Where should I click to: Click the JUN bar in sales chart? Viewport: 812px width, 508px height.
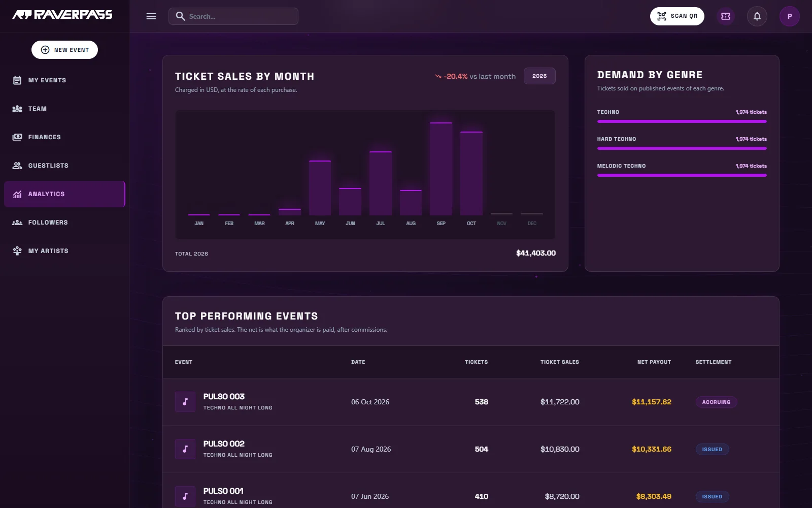tap(350, 202)
